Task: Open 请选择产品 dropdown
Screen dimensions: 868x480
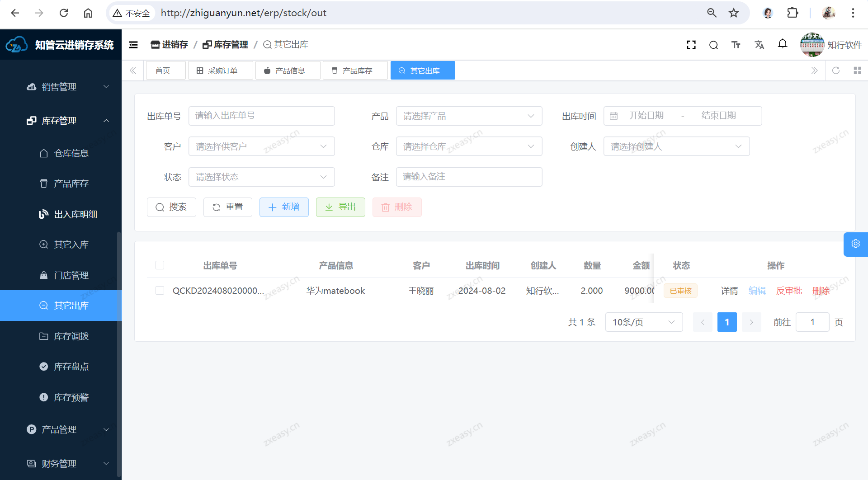Action: 469,116
